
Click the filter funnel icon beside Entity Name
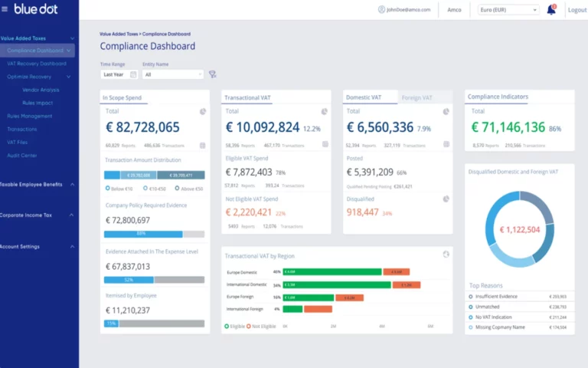coord(213,74)
